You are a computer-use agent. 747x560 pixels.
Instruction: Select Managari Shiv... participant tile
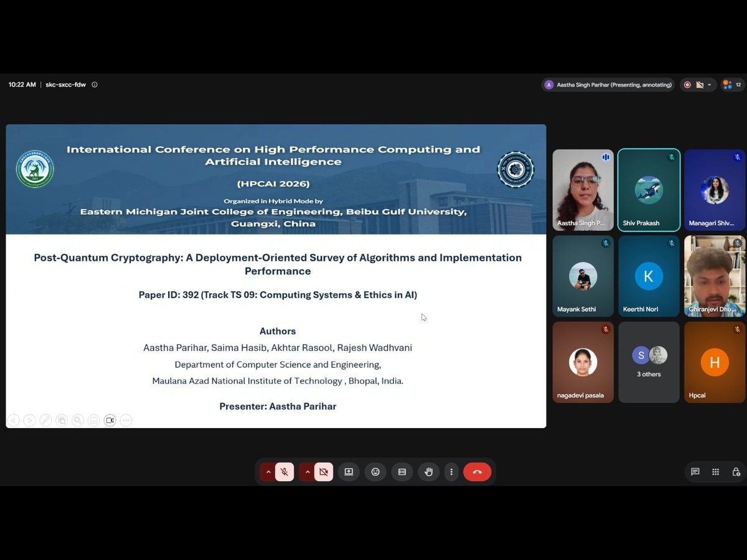point(715,190)
